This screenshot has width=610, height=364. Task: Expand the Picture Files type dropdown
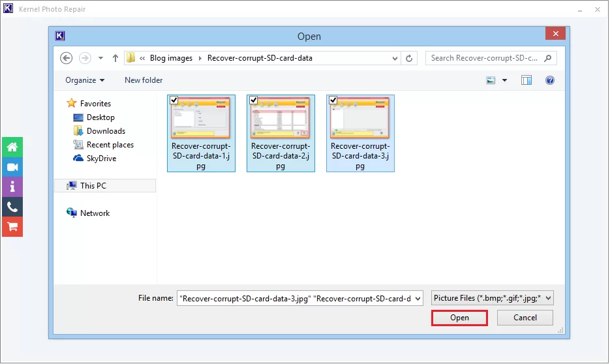(x=493, y=298)
